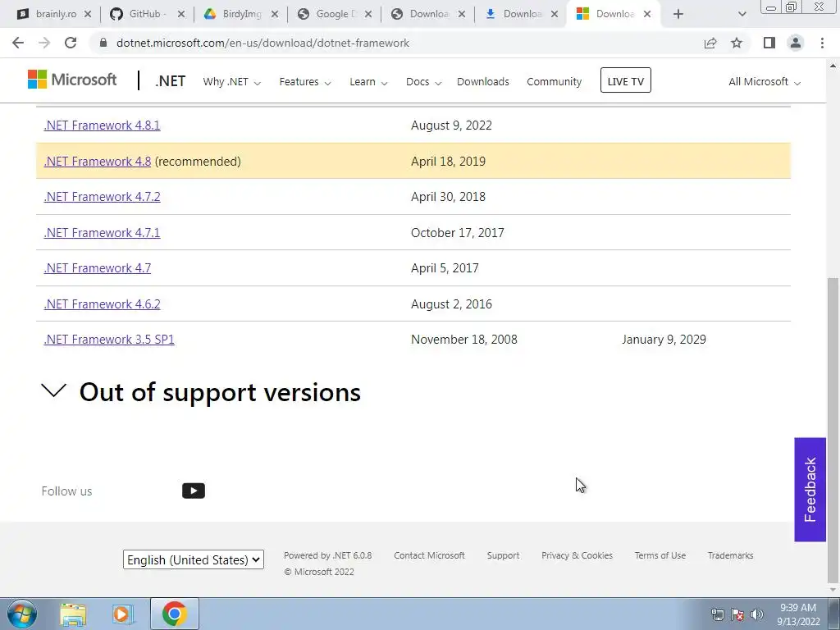Open a new browser tab
This screenshot has height=630, width=840.
pos(678,14)
